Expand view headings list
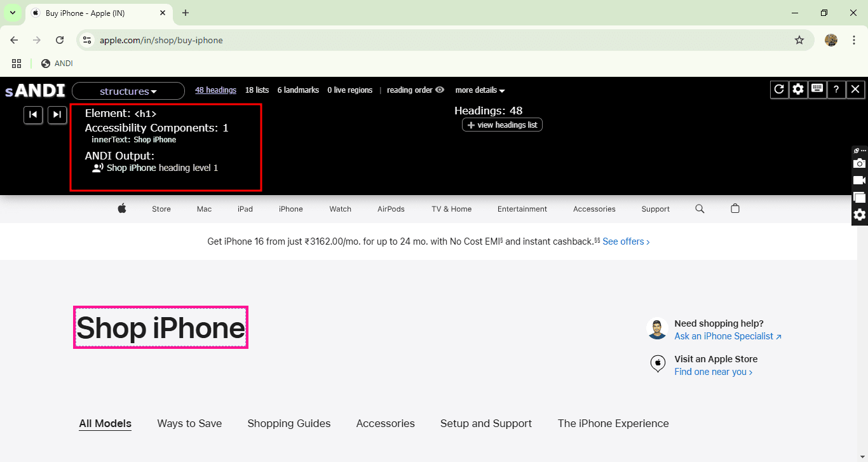The height and width of the screenshot is (462, 868). click(502, 125)
